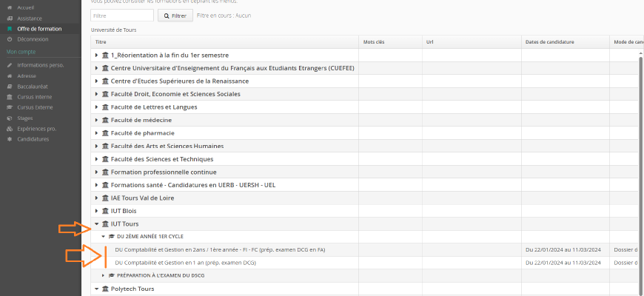This screenshot has width=644, height=296.
Task: Click the IUT Blois row label
Action: tap(124, 211)
